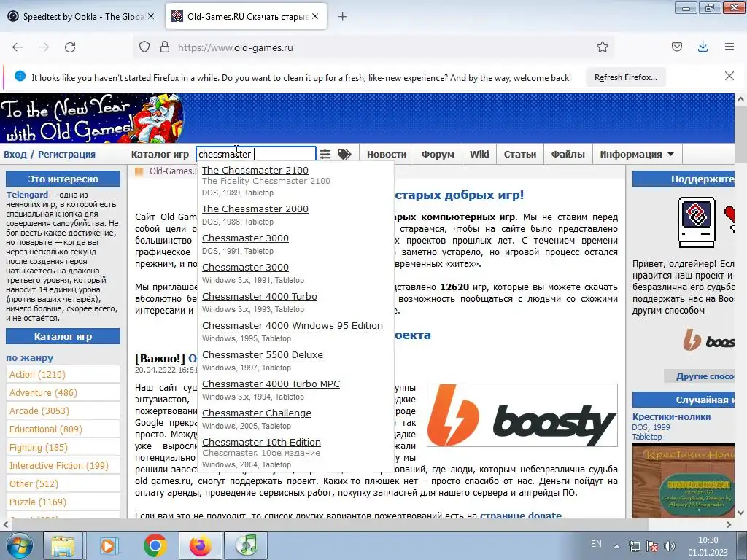Dismiss the Refresh Firefox notification bar
The width and height of the screenshot is (747, 560).
tap(729, 76)
